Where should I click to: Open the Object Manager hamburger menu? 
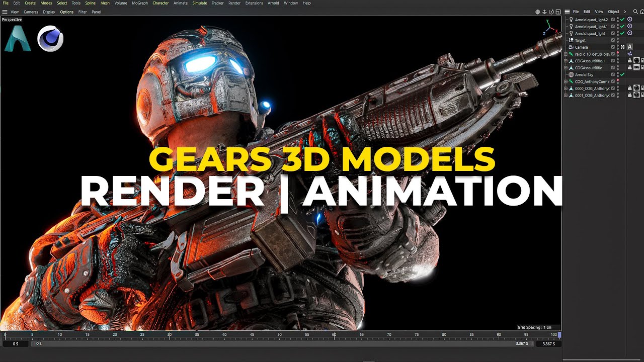568,12
